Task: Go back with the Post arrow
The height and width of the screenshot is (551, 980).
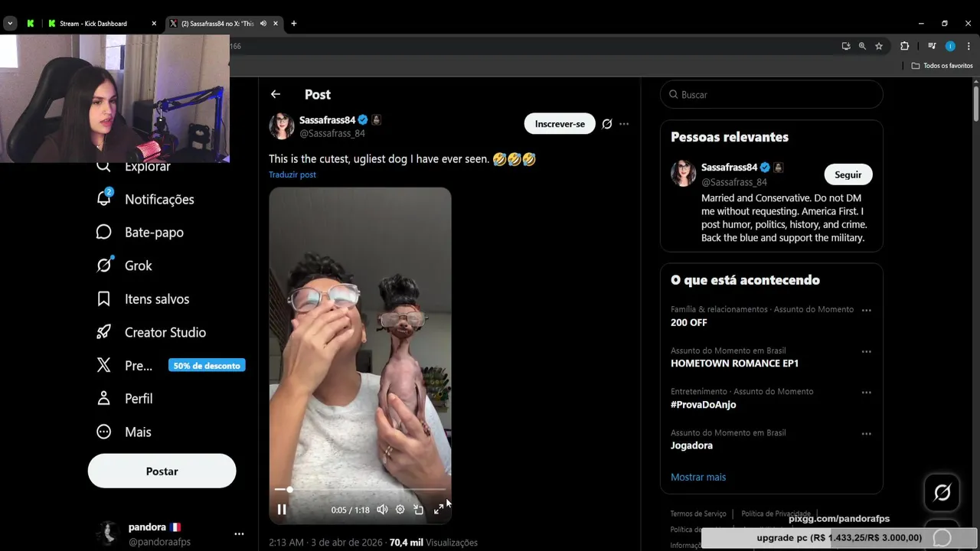Action: pyautogui.click(x=276, y=94)
